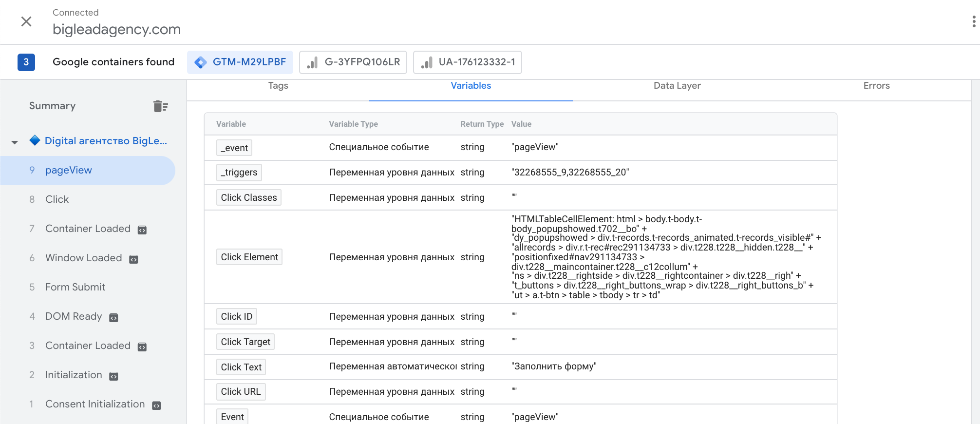Clear the summary event list icon
Screen dimensions: 980x424
click(160, 106)
